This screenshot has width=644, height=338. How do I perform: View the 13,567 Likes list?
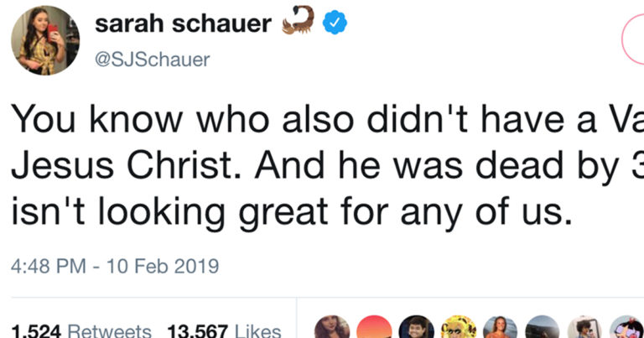(x=225, y=330)
